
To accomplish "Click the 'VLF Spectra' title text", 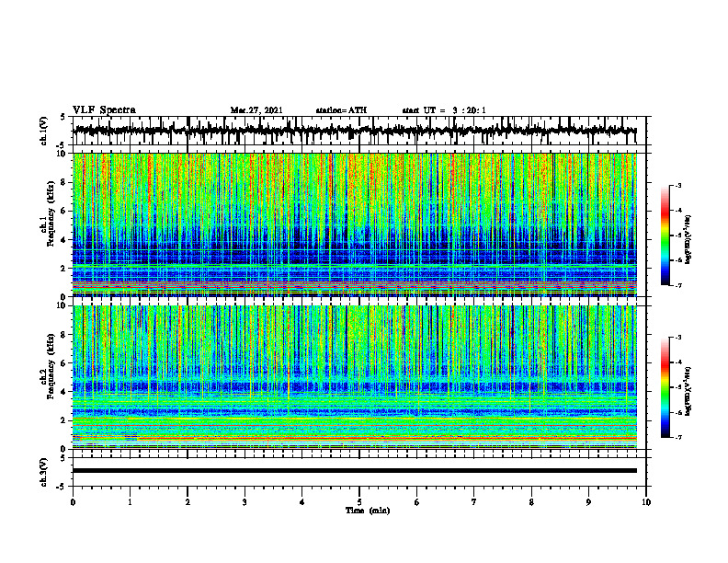I will 104,110.
